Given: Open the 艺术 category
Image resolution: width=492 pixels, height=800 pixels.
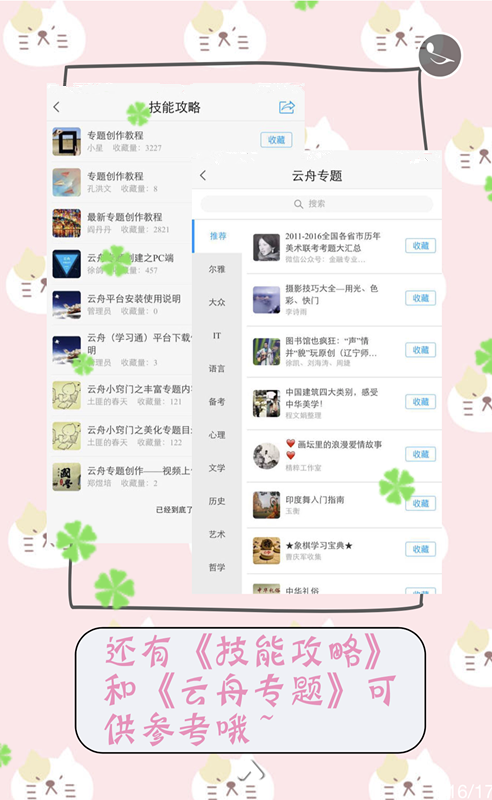Looking at the screenshot, I should coord(217,534).
